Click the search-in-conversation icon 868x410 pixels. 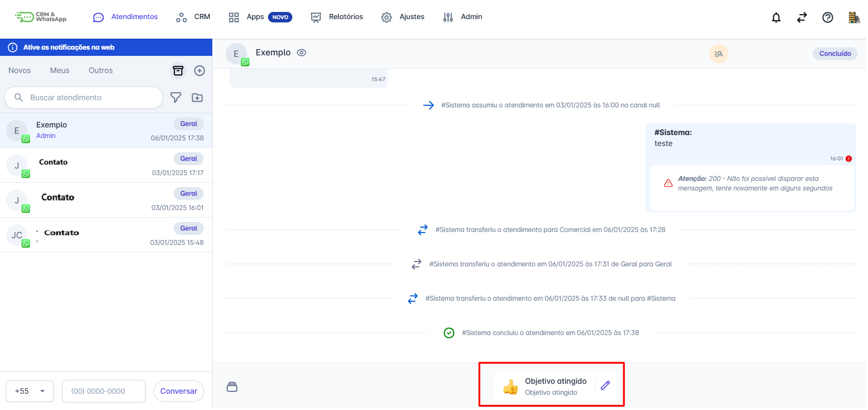[x=718, y=54]
